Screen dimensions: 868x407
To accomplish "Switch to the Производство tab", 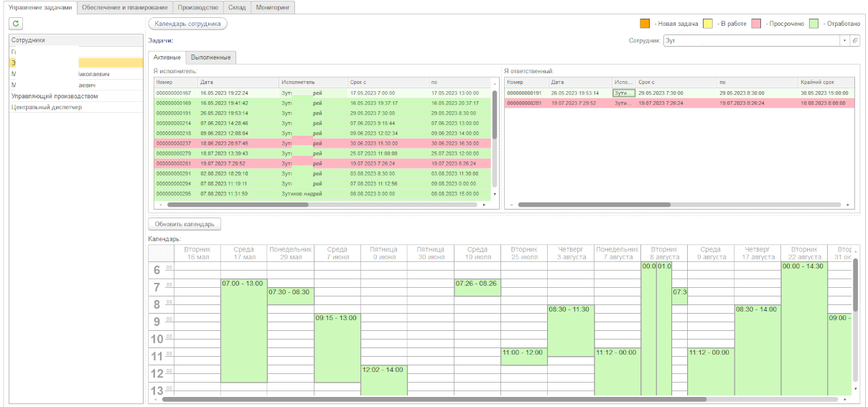I will click(x=197, y=6).
